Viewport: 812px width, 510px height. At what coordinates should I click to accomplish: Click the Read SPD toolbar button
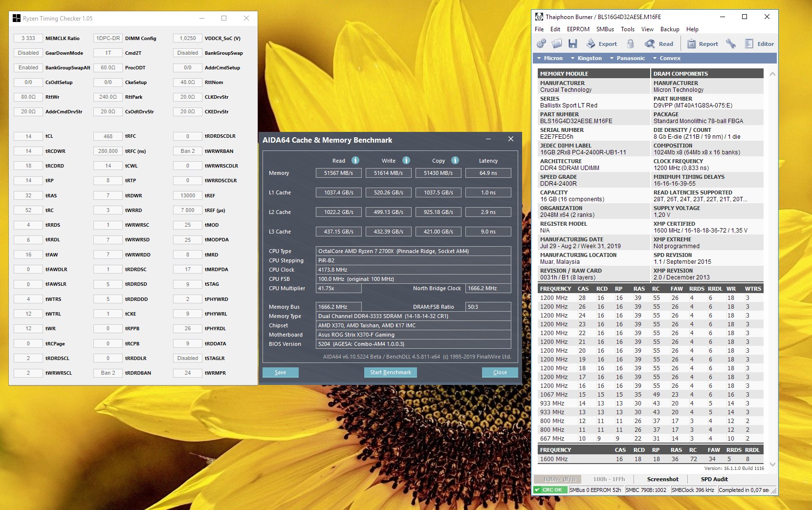659,44
